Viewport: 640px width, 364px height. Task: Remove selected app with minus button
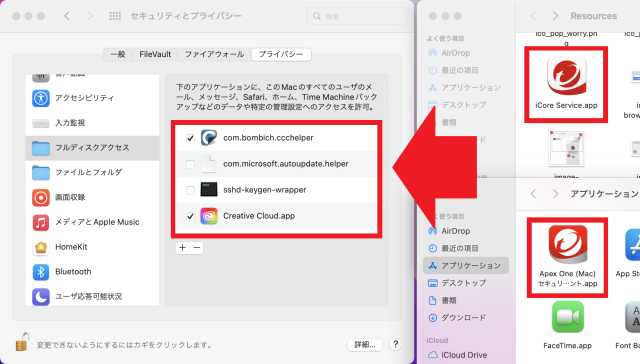[197, 248]
